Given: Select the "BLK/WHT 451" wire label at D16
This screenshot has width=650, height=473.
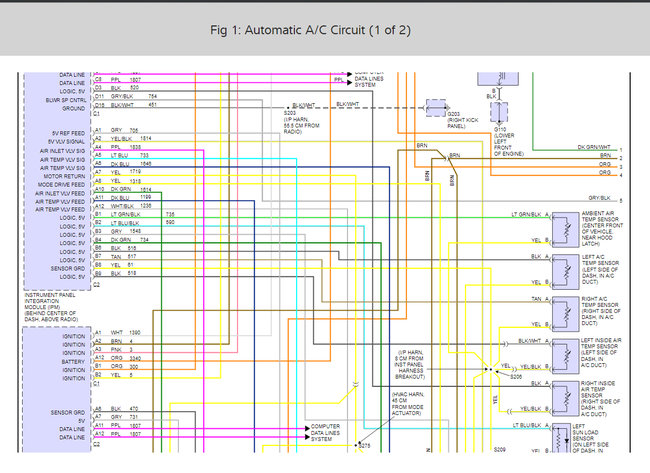Looking at the screenshot, I should coord(134,105).
